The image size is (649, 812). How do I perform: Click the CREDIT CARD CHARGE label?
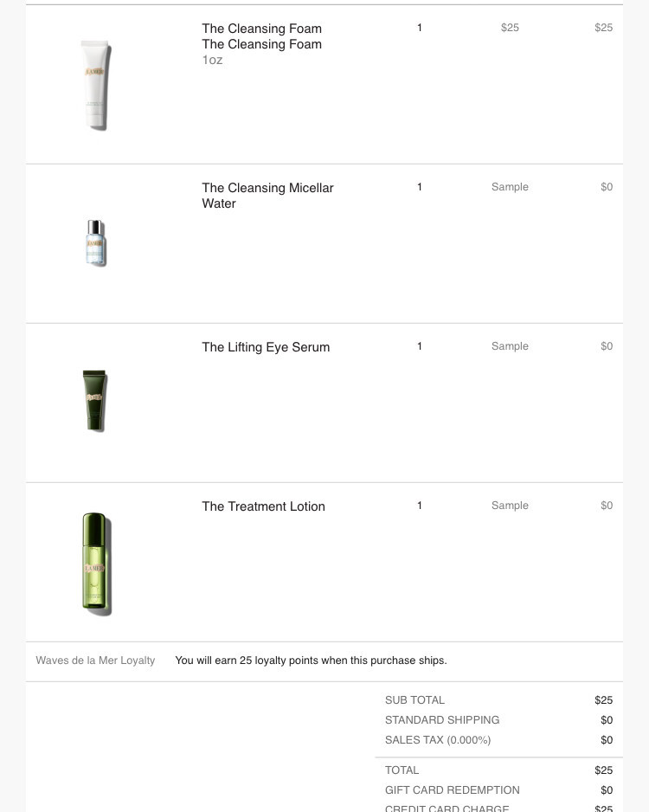pyautogui.click(x=447, y=808)
